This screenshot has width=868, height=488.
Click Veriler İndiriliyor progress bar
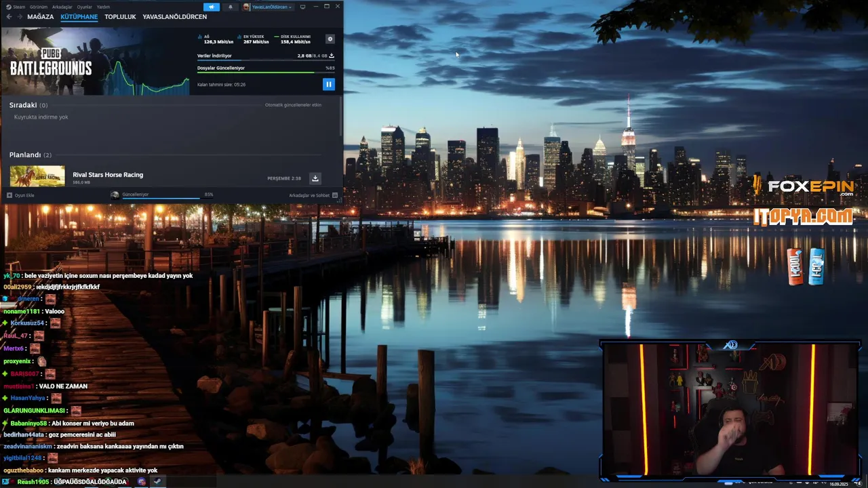point(266,60)
